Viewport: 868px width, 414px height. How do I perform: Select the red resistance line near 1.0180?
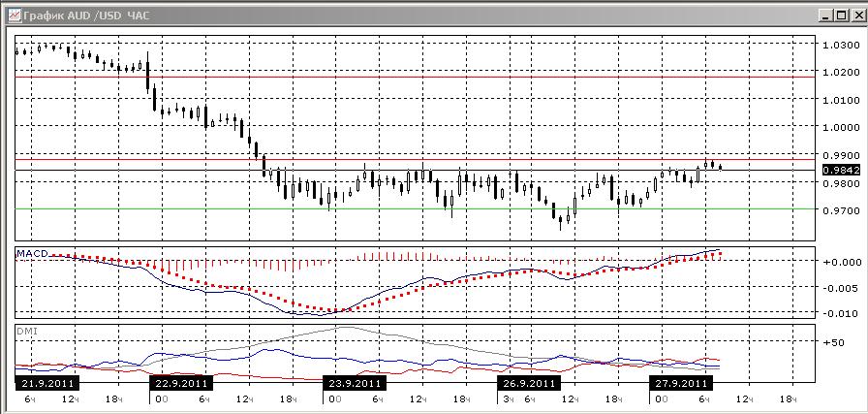[x=416, y=77]
